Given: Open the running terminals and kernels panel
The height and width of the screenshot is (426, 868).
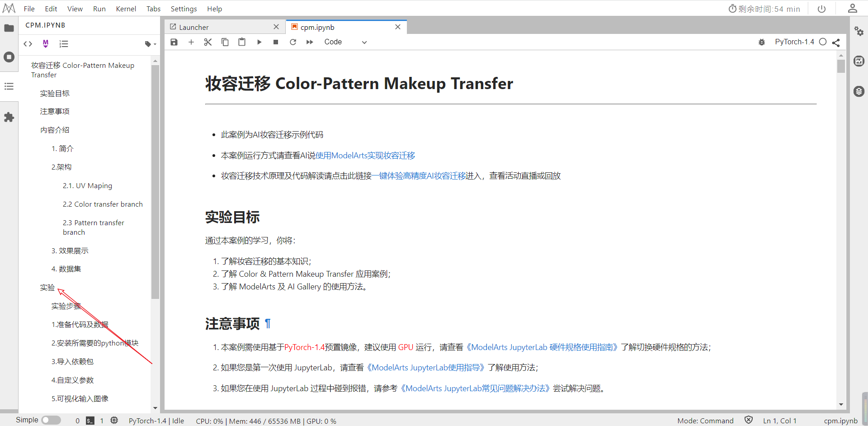Looking at the screenshot, I should point(9,57).
